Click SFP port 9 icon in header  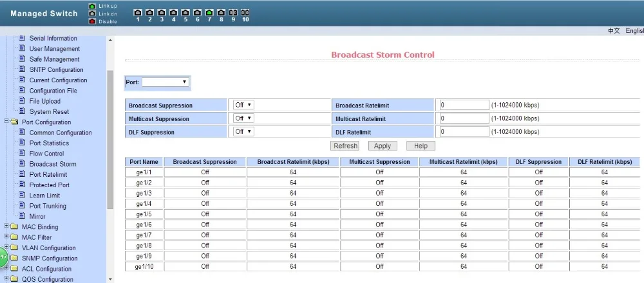(x=233, y=13)
